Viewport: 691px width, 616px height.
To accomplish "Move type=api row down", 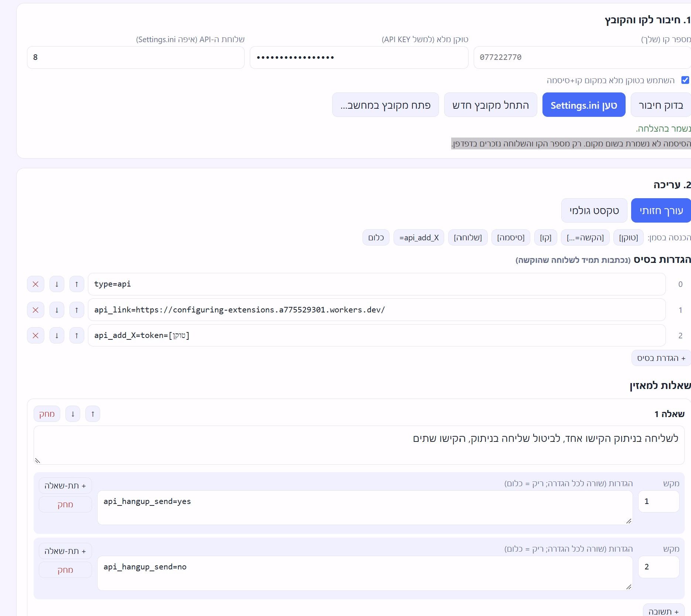I will tap(57, 284).
